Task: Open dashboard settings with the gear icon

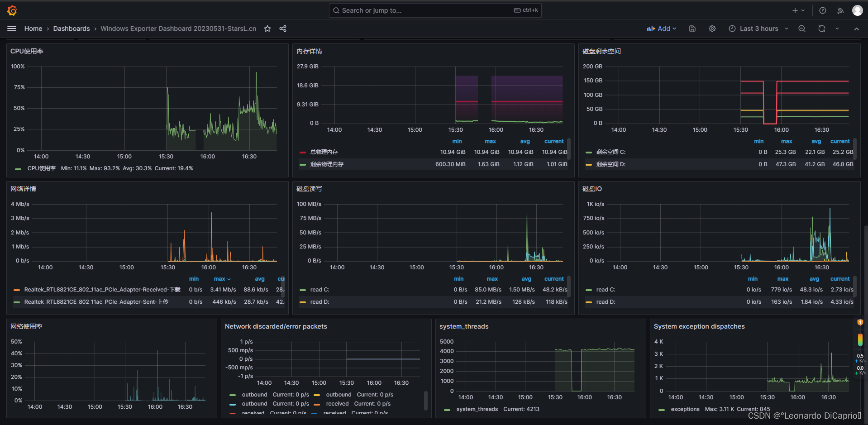Action: [712, 28]
